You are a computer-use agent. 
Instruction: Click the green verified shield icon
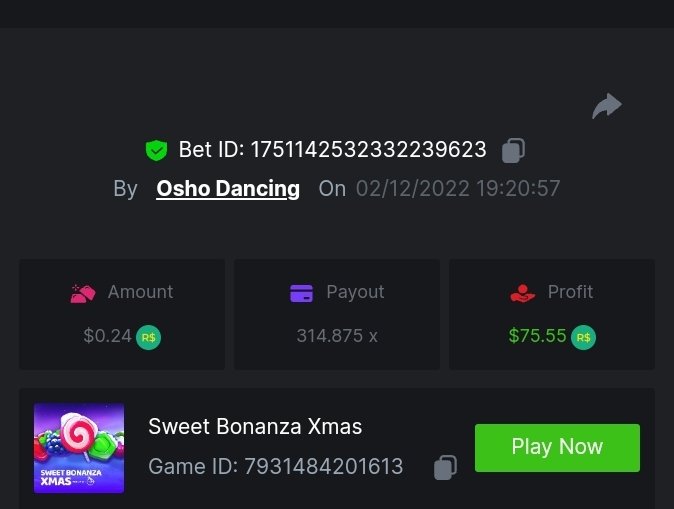[x=156, y=150]
